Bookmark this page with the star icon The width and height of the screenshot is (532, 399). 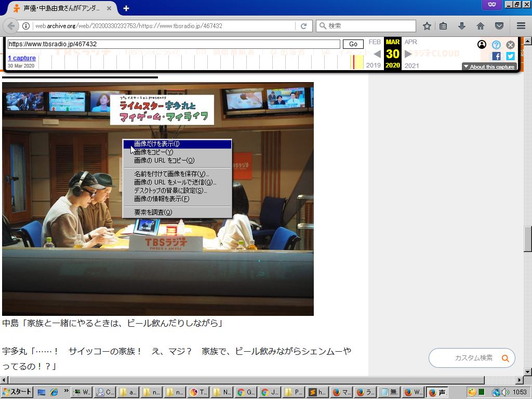427,26
